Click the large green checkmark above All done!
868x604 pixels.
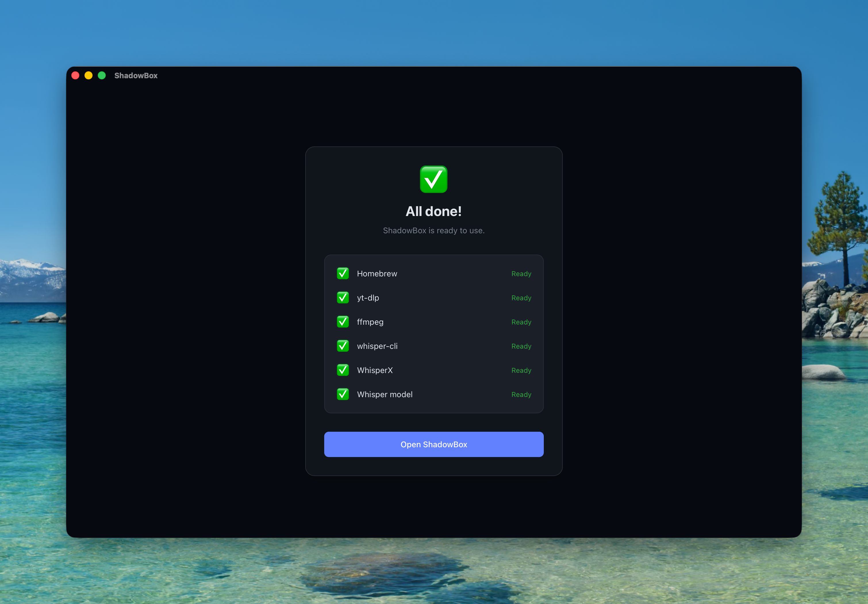click(x=434, y=179)
